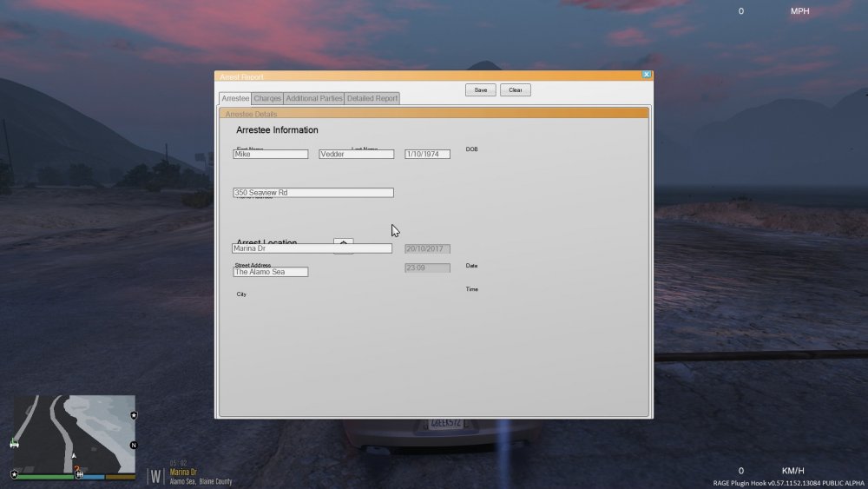The image size is (868, 489).
Task: Click the Clear button
Action: pos(515,89)
